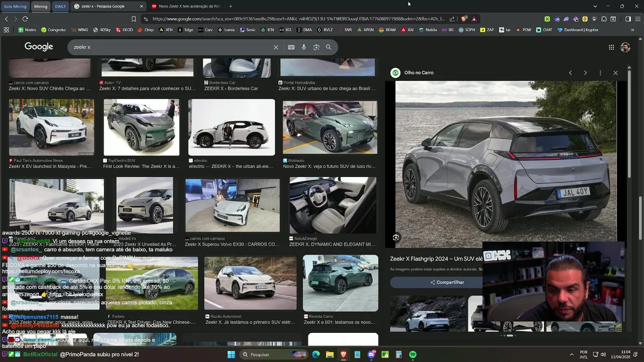Open Microsoft Edge from the taskbar

pyautogui.click(x=316, y=354)
